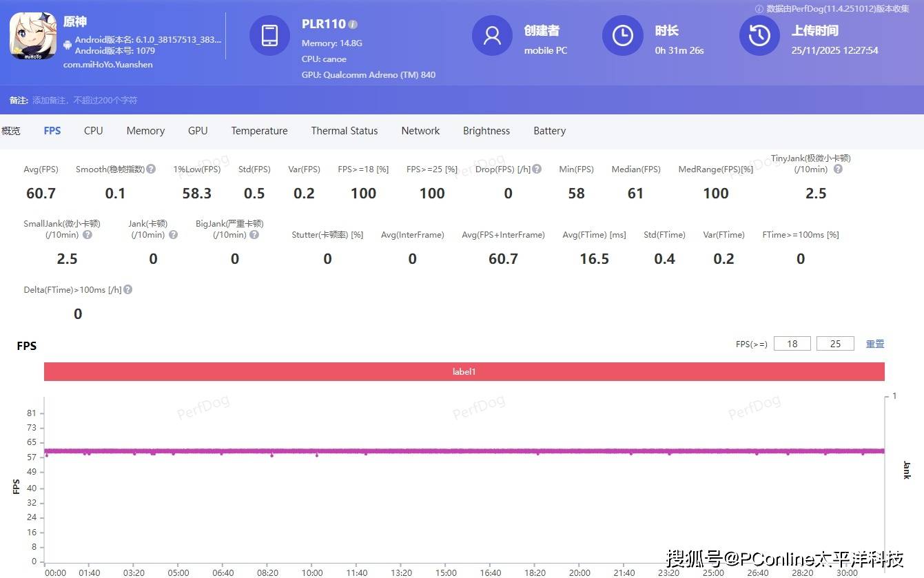Click the phone device icon
This screenshot has width=924, height=578.
coord(269,35)
